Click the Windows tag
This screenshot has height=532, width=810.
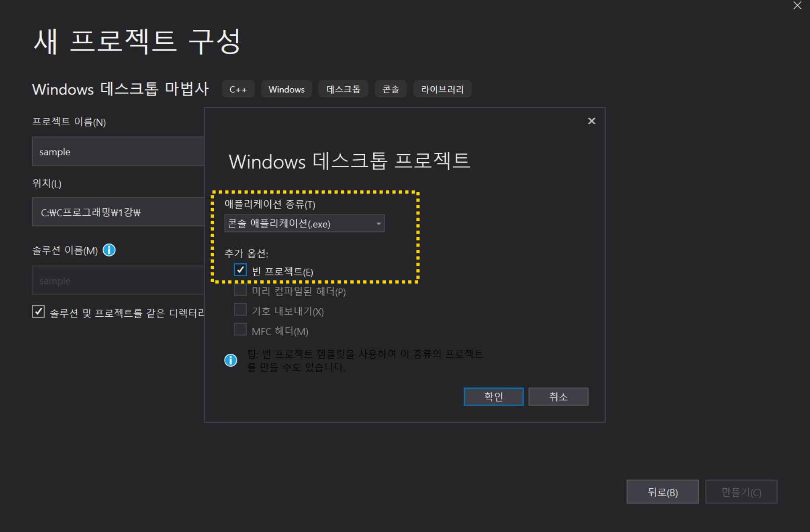pyautogui.click(x=286, y=89)
